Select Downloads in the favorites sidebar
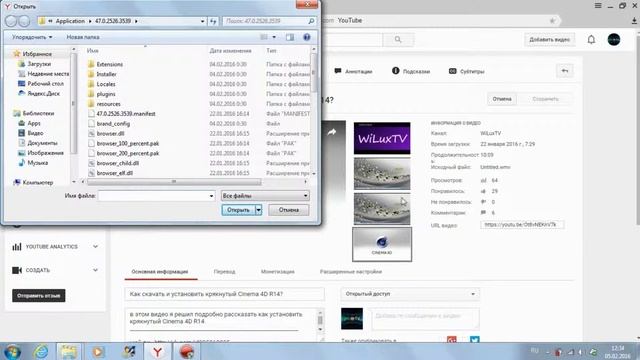The height and width of the screenshot is (360, 640). tap(35, 64)
